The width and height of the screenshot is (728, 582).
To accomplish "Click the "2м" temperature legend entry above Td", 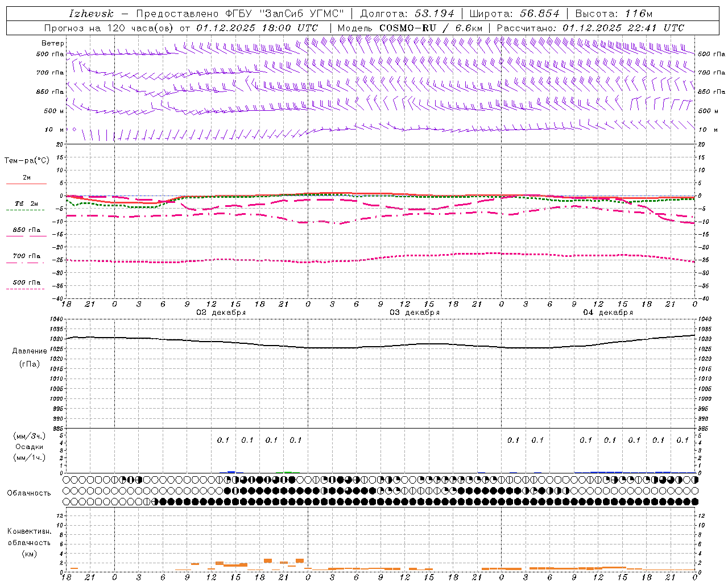I will (27, 177).
